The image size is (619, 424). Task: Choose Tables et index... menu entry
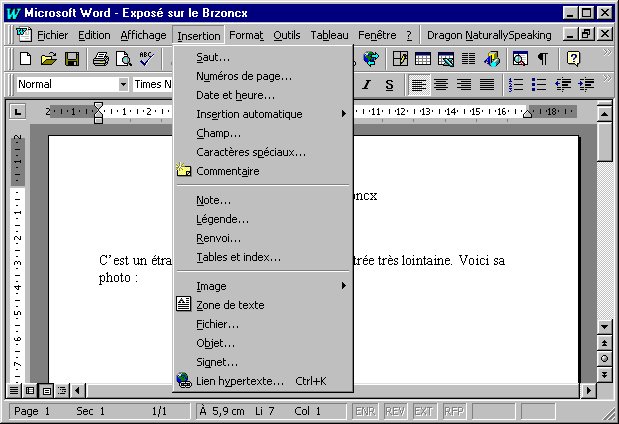[263, 257]
